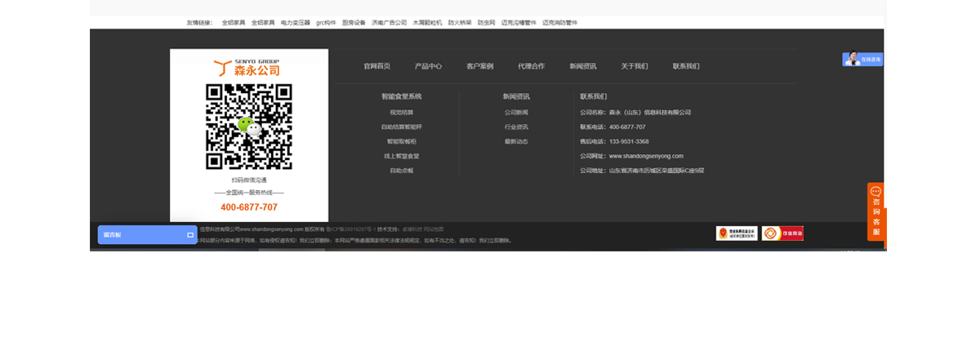Click after-sales phone 133-9531-3368
Image resolution: width=980 pixels, height=342 pixels.
tap(629, 142)
